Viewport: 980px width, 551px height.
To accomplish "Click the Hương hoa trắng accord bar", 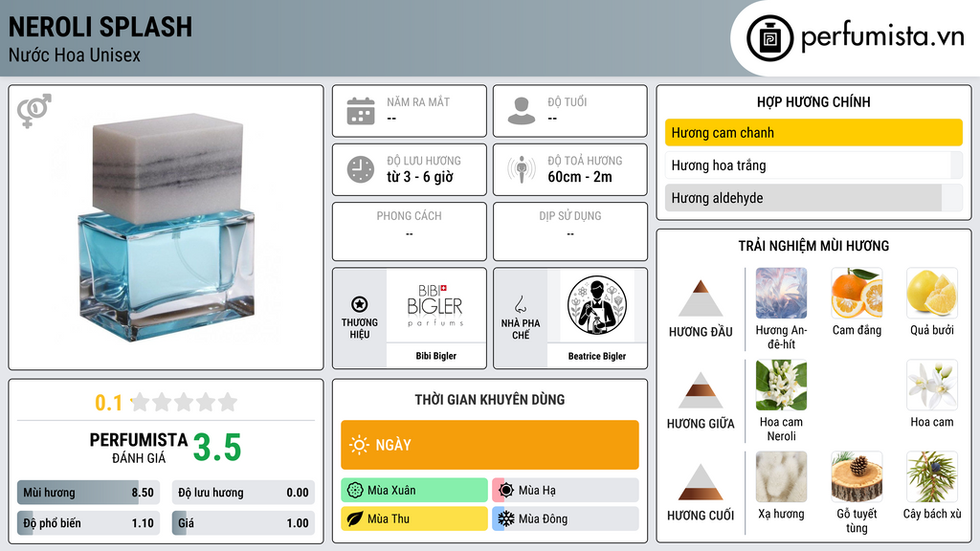I will click(x=813, y=165).
